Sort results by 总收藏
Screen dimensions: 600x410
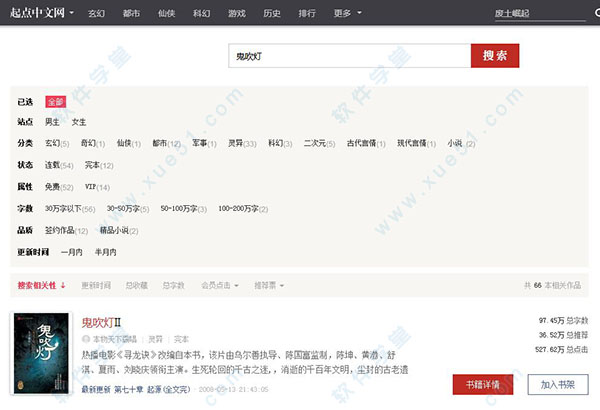tap(137, 285)
